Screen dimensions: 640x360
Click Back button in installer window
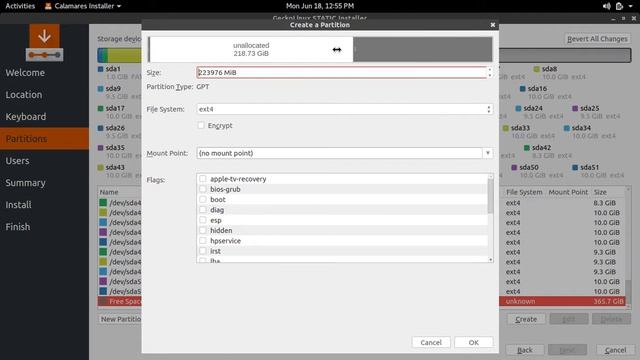point(525,350)
